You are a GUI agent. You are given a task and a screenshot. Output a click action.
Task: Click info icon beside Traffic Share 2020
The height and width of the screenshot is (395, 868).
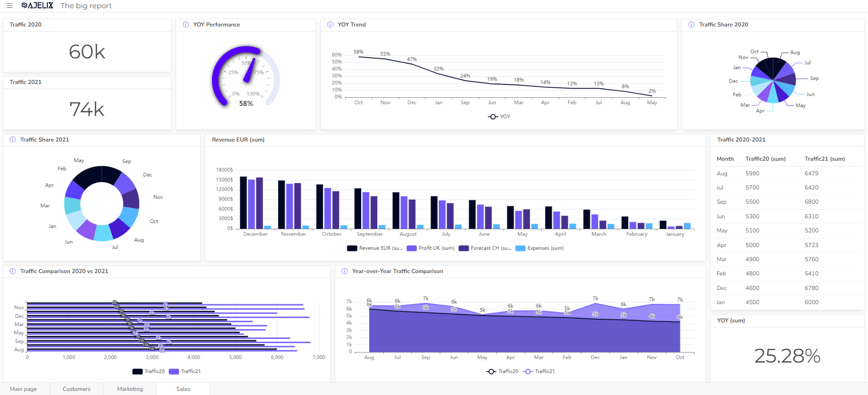(x=691, y=25)
